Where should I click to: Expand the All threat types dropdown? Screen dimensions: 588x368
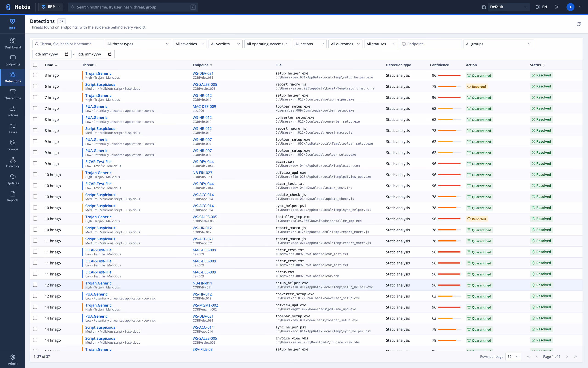pos(138,44)
